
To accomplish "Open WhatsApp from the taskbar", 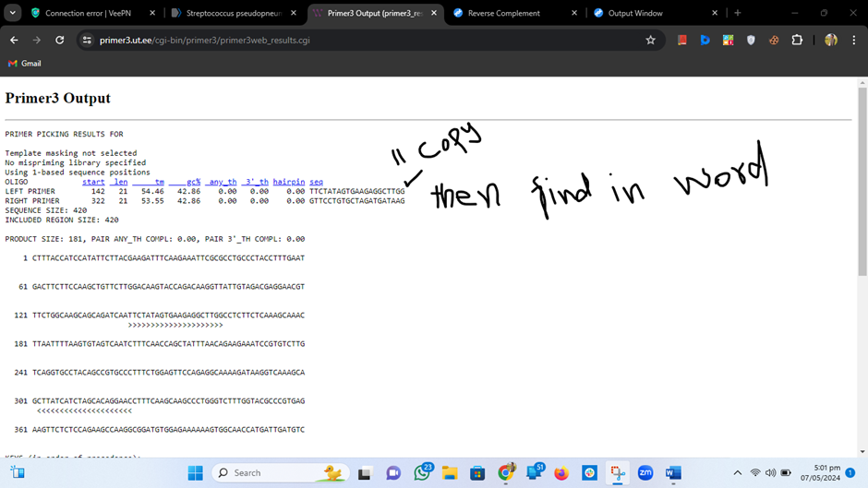I will point(422,473).
